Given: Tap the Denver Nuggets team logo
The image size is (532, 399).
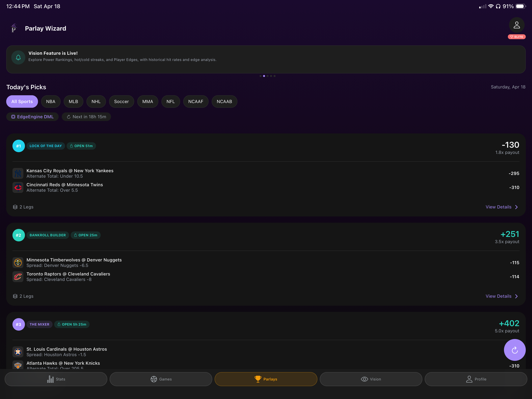Looking at the screenshot, I should (18, 263).
